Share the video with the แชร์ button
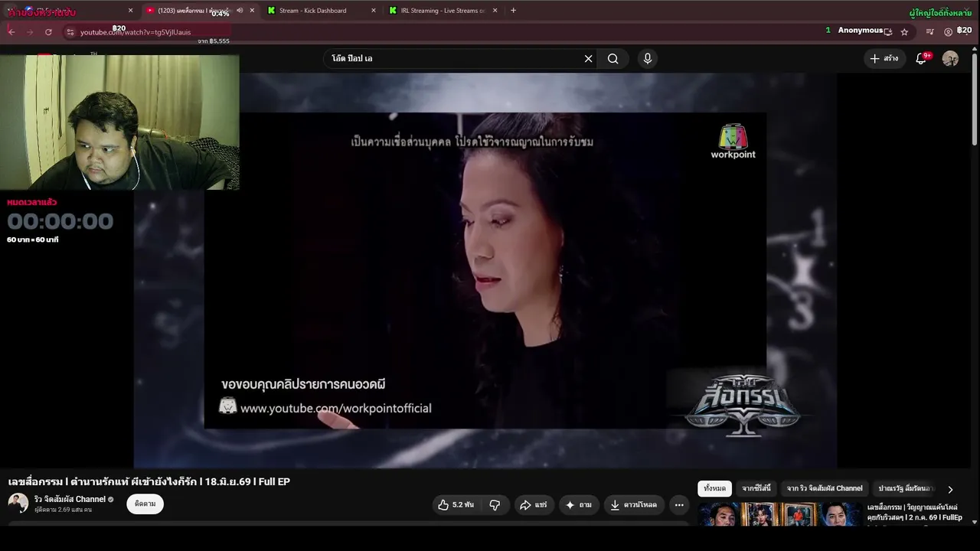980x551 pixels. coord(534,505)
